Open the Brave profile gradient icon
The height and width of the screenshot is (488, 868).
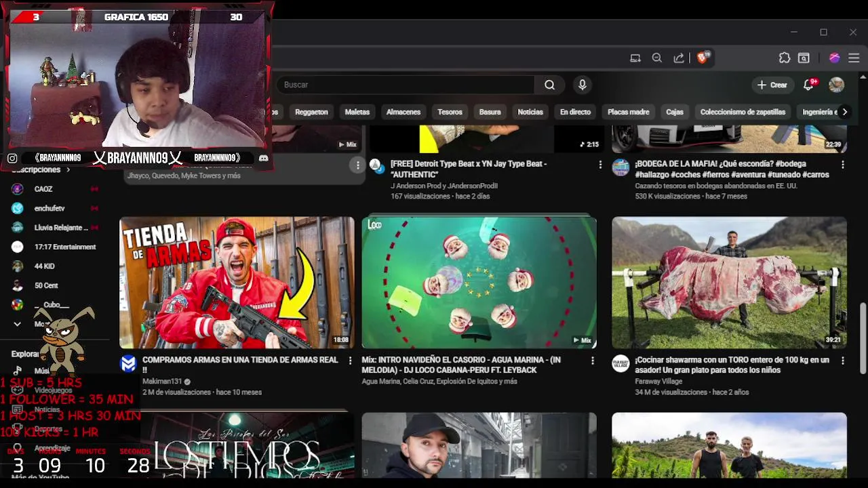[835, 58]
